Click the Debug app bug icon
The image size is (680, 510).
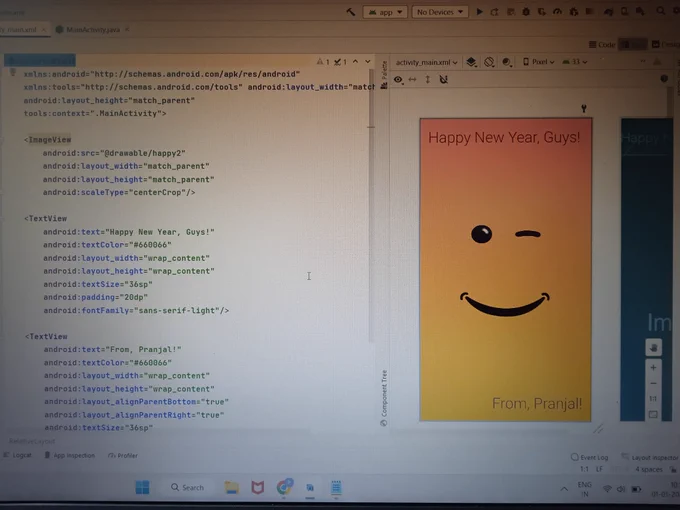coord(526,12)
